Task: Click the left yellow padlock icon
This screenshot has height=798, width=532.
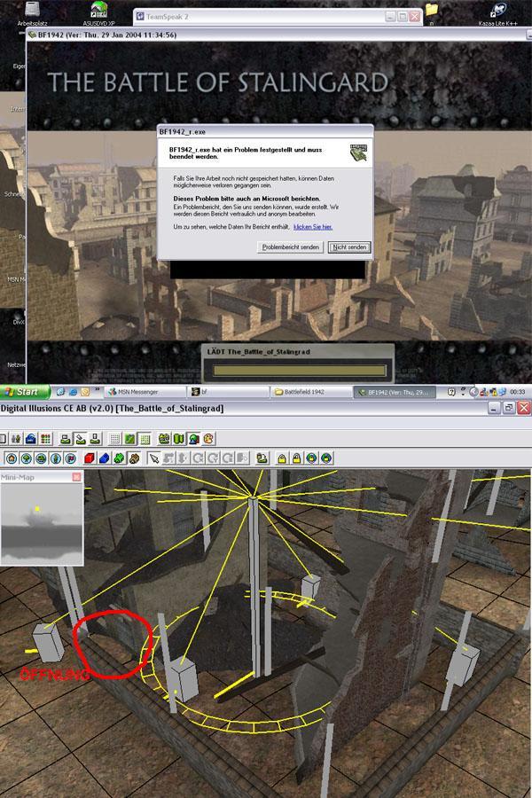Action: 282,458
